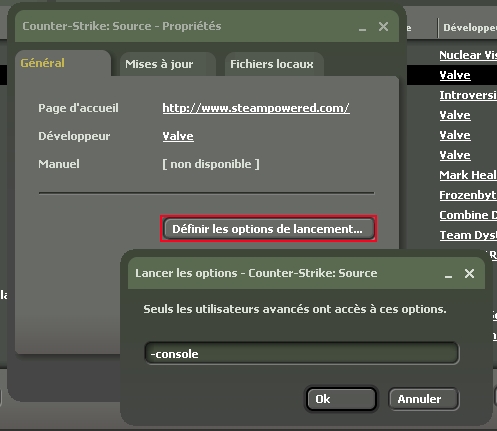
Task: Switch to the Général tab
Action: [63, 63]
